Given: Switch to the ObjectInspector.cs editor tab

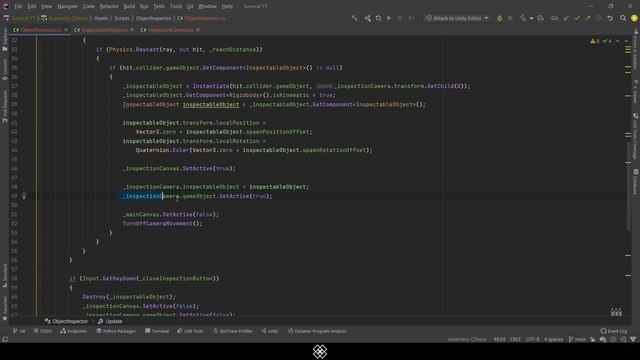Looking at the screenshot, I should pyautogui.click(x=41, y=30).
